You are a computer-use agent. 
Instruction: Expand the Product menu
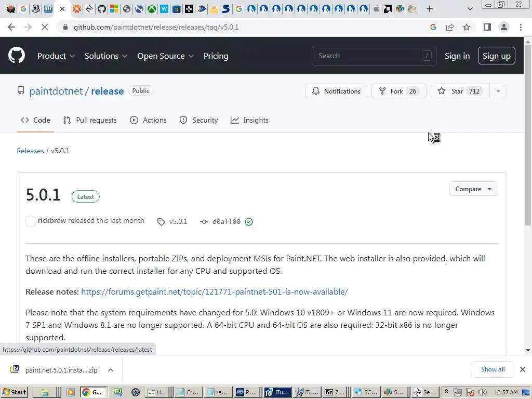tap(56, 56)
